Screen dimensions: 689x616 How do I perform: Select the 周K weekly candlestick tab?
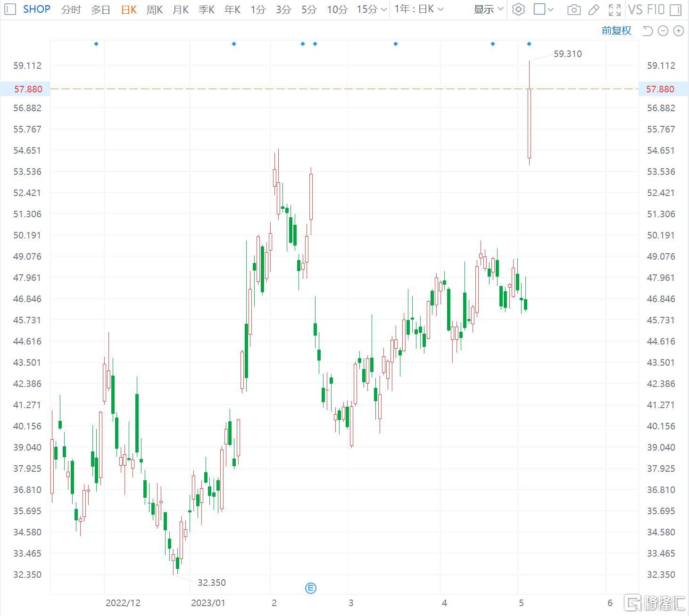click(155, 9)
